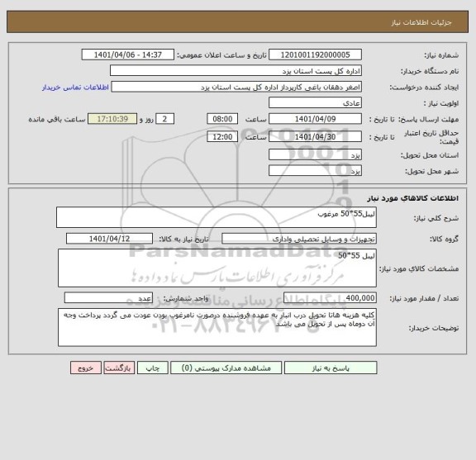Click the label 'شهر محل تحویل:'
The image size is (476, 460).
tap(431, 171)
